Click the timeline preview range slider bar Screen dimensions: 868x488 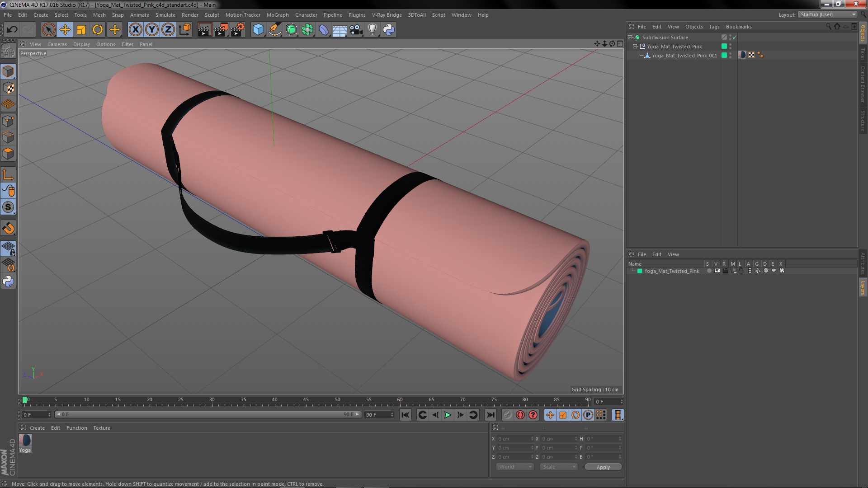(208, 414)
